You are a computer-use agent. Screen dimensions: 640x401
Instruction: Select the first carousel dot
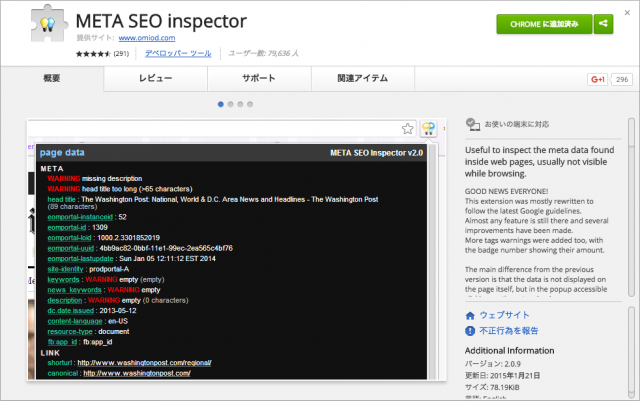(221, 103)
